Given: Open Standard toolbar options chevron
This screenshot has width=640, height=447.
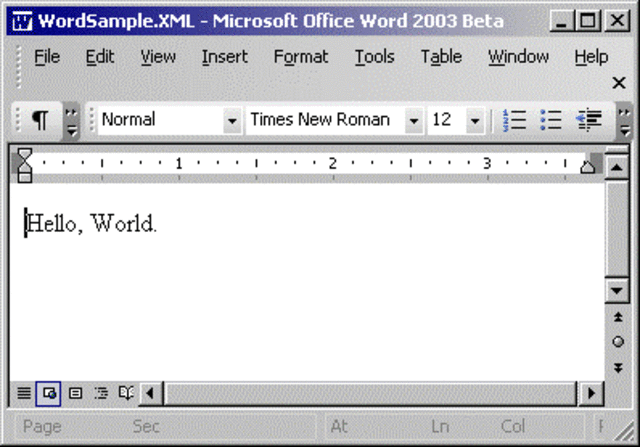Looking at the screenshot, I should [x=71, y=121].
